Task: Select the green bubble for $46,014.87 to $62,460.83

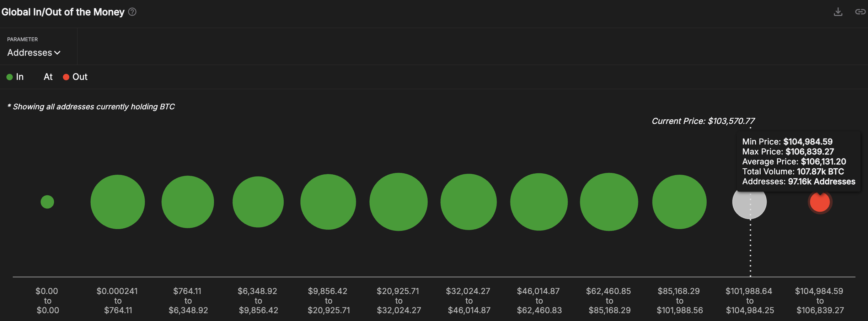Action: pyautogui.click(x=539, y=202)
